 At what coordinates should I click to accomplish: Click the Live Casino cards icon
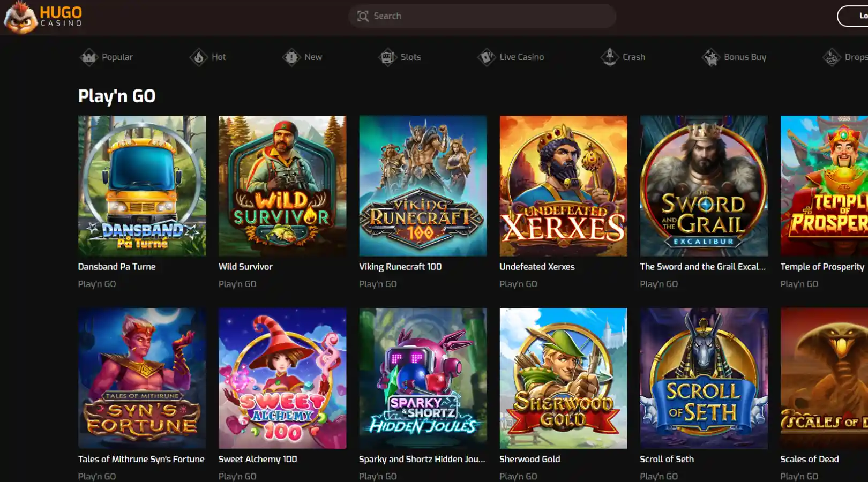486,57
